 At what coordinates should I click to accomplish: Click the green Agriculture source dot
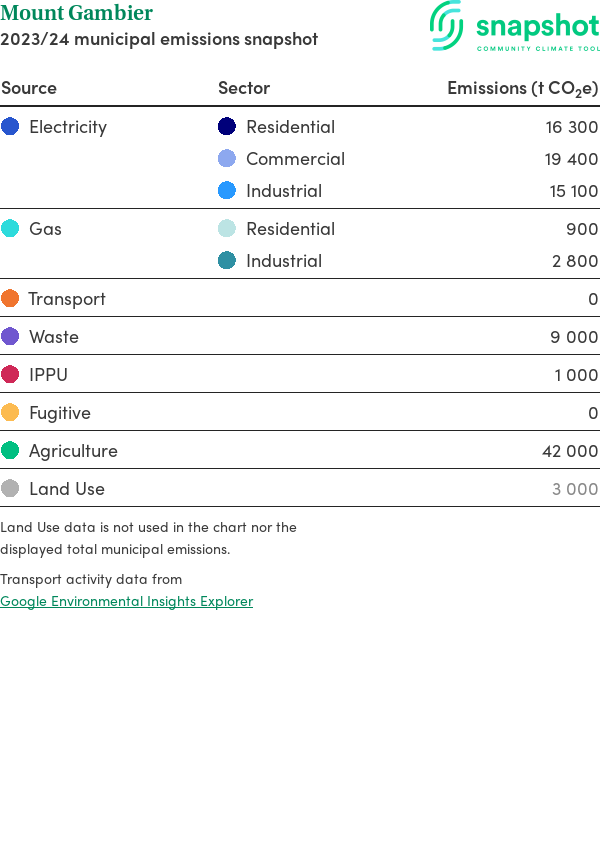pyautogui.click(x=10, y=451)
